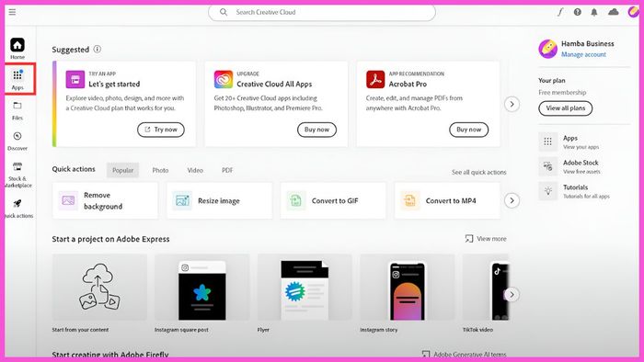Viewport: 644px width, 362px height.
Task: Open the notifications bell
Action: tap(594, 12)
